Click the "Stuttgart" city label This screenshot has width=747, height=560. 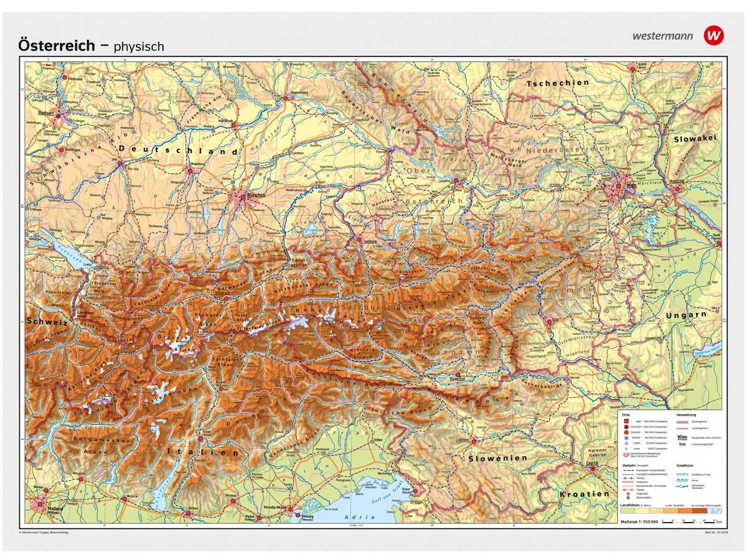(47, 114)
